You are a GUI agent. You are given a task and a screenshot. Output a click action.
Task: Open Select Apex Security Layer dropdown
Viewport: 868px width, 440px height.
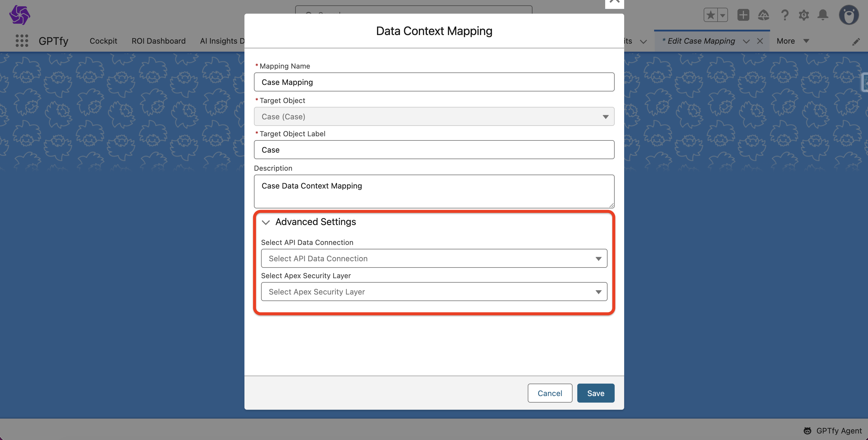(x=434, y=292)
